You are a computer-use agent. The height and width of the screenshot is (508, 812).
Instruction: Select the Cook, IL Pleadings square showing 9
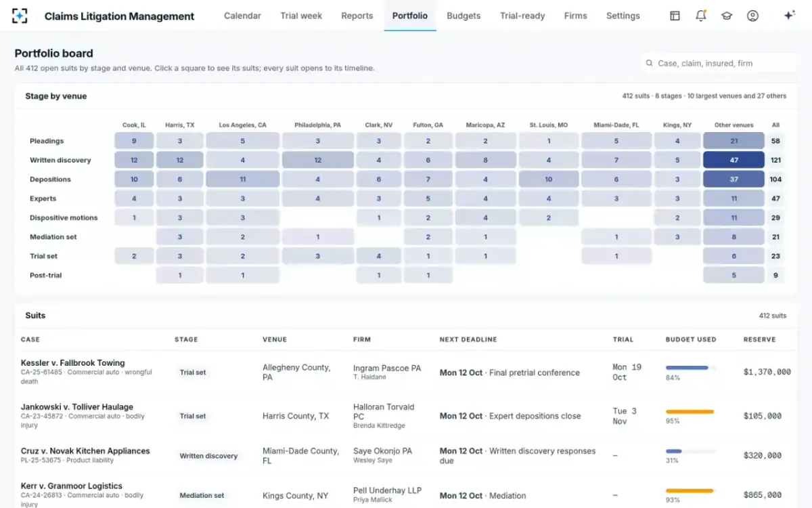[134, 141]
